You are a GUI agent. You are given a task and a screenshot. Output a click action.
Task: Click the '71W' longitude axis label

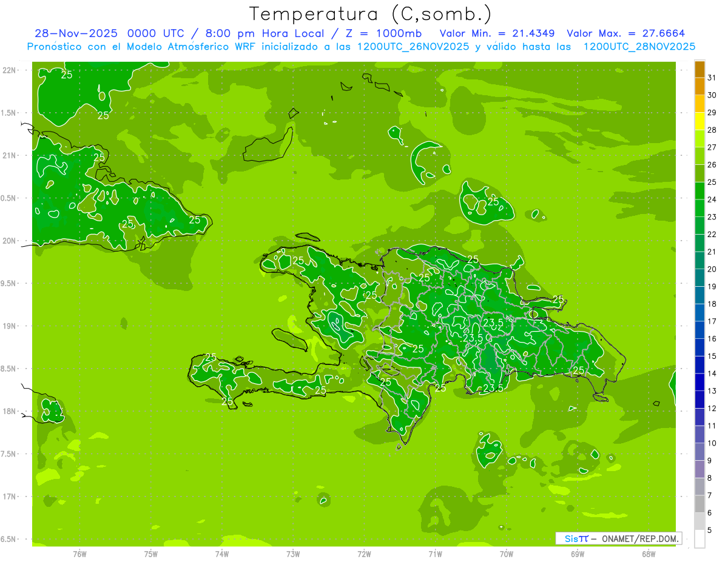click(x=435, y=554)
